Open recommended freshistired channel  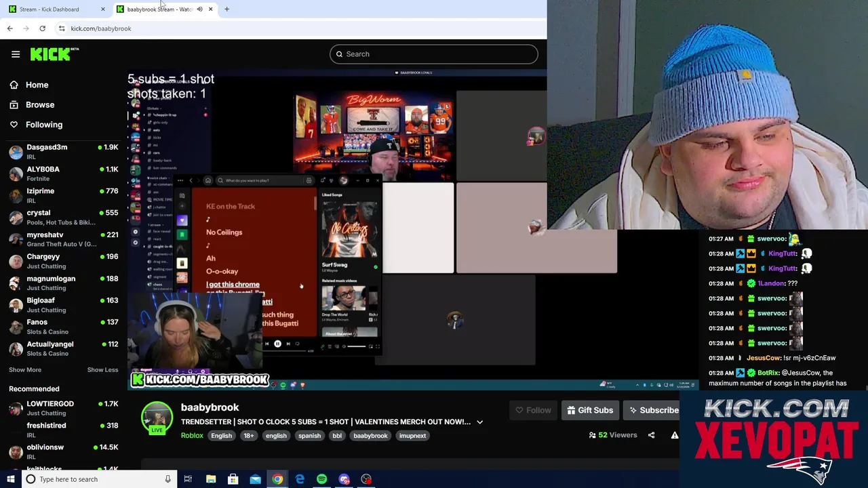click(64, 430)
